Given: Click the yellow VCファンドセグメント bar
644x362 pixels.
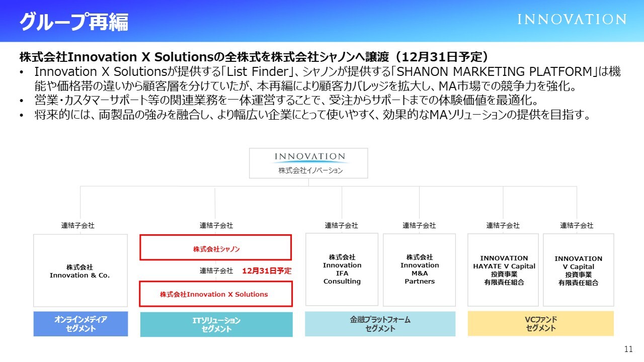Looking at the screenshot, I should pyautogui.click(x=540, y=323).
